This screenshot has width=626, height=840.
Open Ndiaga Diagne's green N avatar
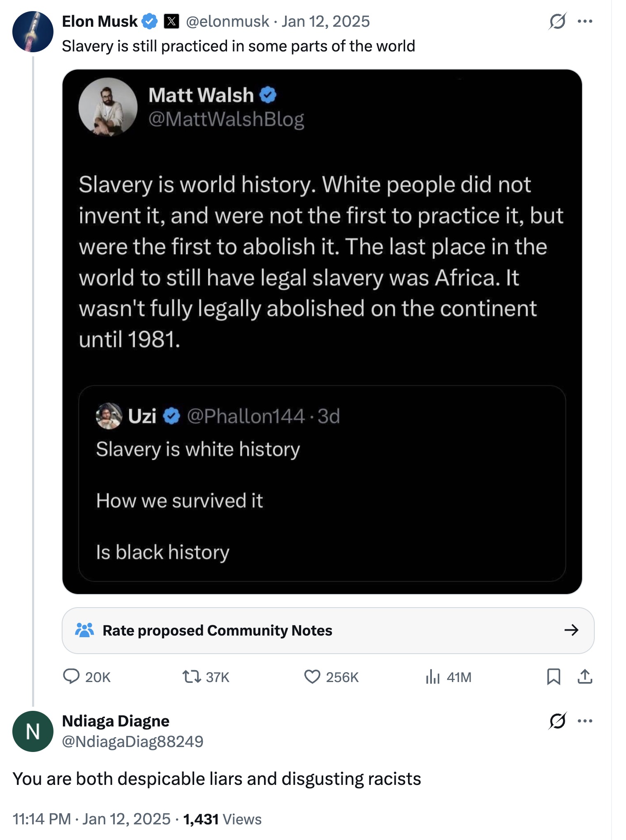click(x=33, y=731)
